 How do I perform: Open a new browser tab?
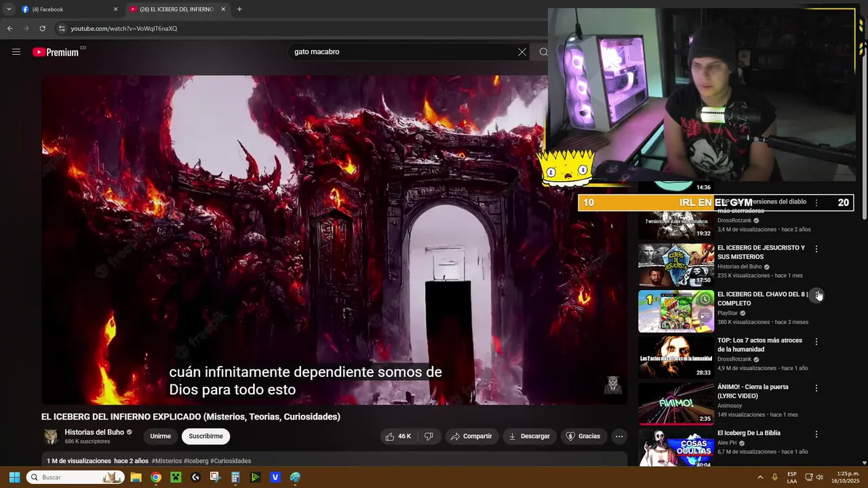(x=239, y=9)
